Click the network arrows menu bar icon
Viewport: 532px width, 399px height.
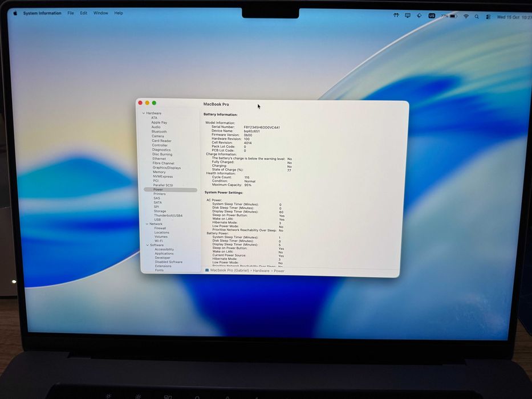tap(396, 15)
